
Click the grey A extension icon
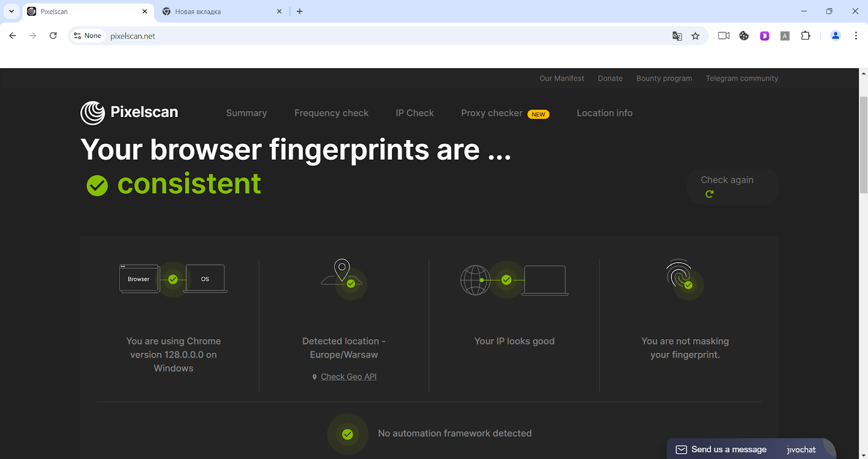(x=785, y=36)
